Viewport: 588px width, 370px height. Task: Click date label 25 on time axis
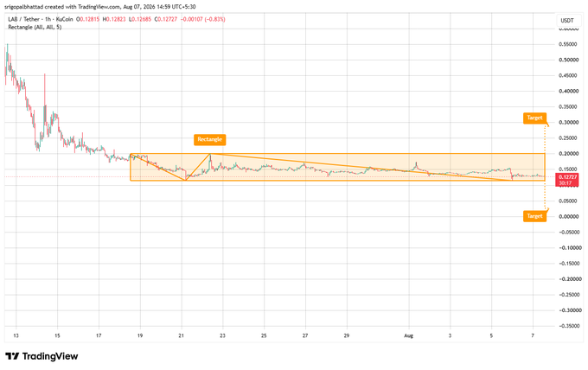tap(264, 335)
